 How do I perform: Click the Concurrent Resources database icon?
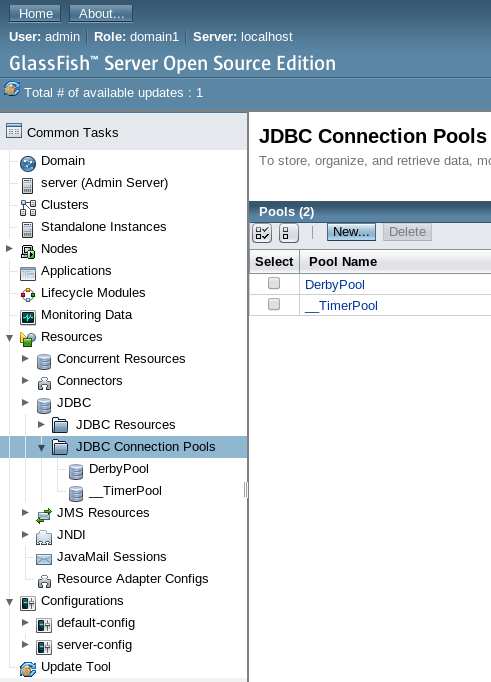pos(44,361)
